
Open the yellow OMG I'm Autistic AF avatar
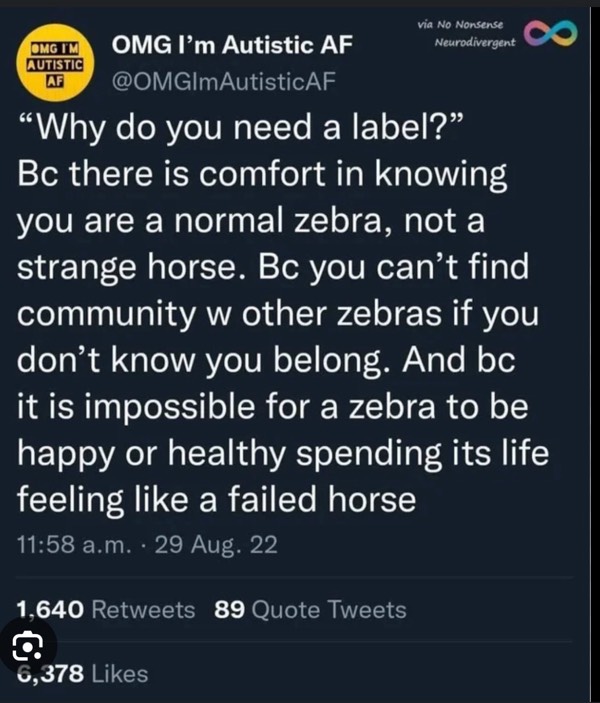pos(55,63)
